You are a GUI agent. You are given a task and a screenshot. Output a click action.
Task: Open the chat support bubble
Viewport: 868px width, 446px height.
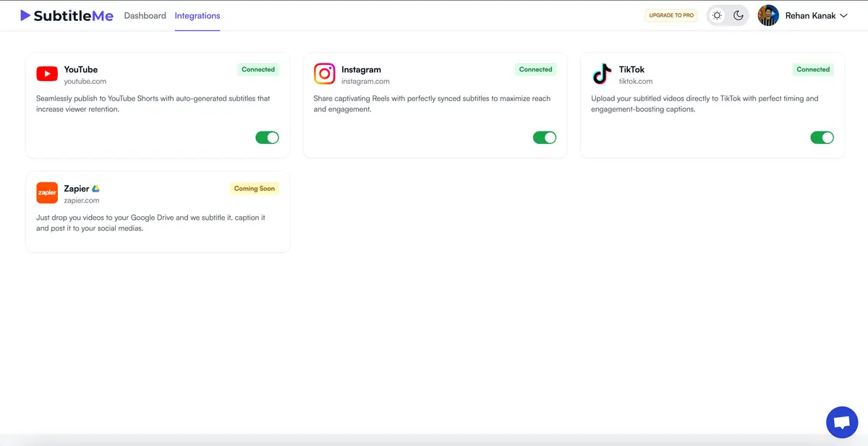point(841,421)
